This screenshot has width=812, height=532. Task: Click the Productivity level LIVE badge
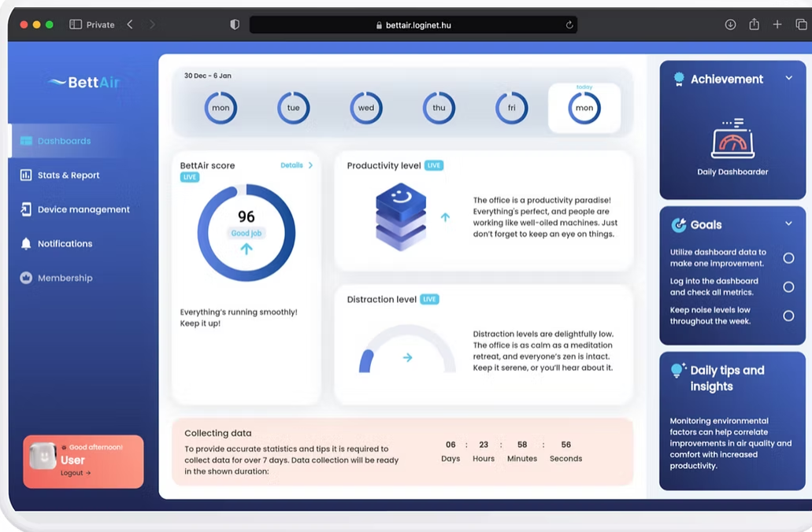pos(434,165)
